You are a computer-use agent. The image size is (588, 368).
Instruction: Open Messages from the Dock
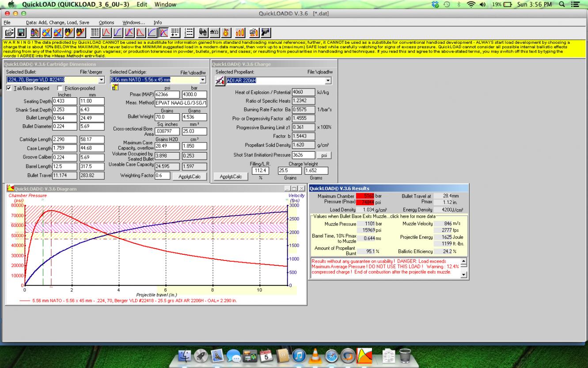(233, 356)
